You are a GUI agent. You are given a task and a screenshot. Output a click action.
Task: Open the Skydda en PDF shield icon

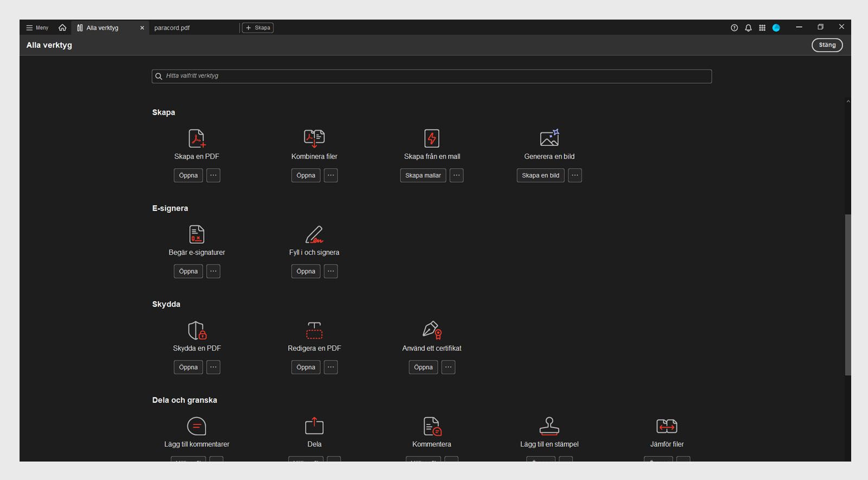197,330
